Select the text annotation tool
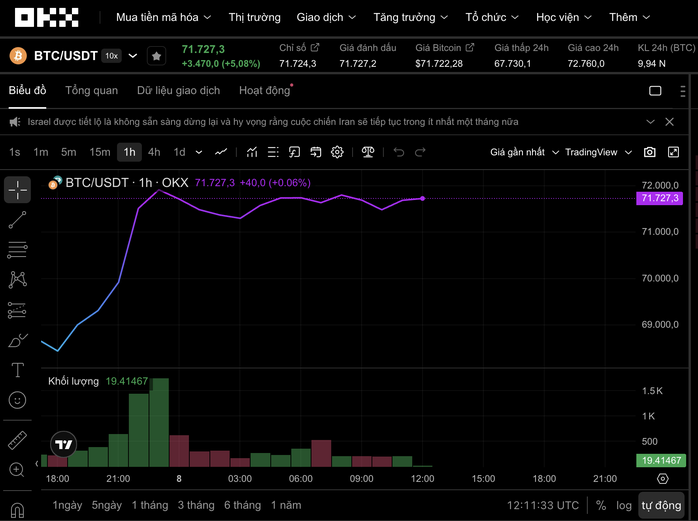 point(17,370)
